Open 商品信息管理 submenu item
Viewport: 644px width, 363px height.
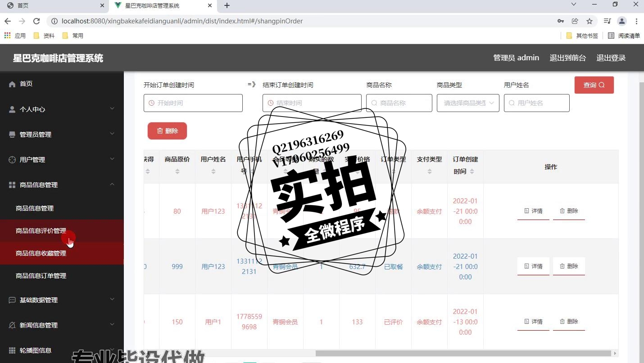[x=35, y=208]
